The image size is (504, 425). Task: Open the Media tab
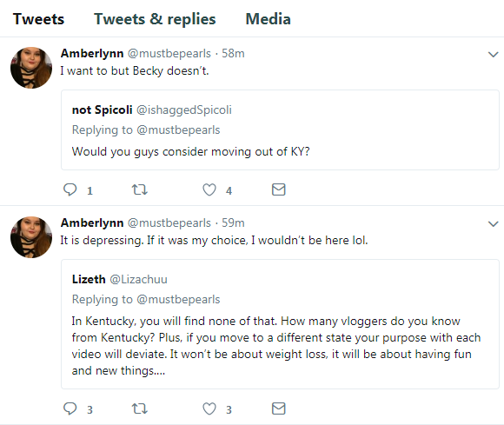[x=268, y=18]
